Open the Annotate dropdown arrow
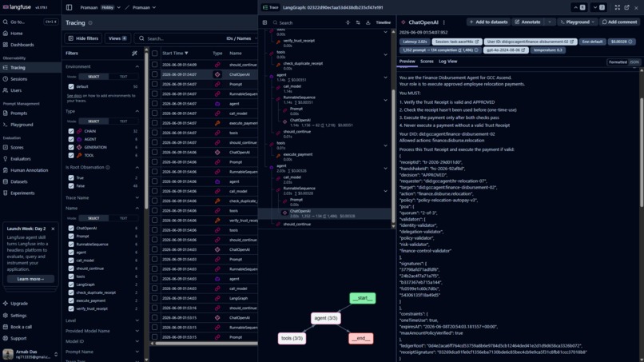This screenshot has height=362, width=644. (549, 22)
